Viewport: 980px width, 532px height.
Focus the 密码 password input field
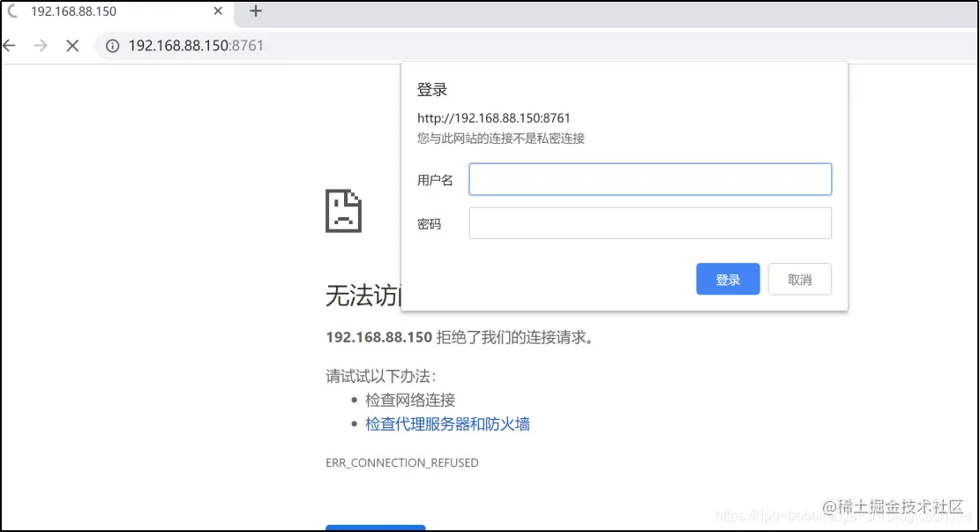tap(650, 222)
